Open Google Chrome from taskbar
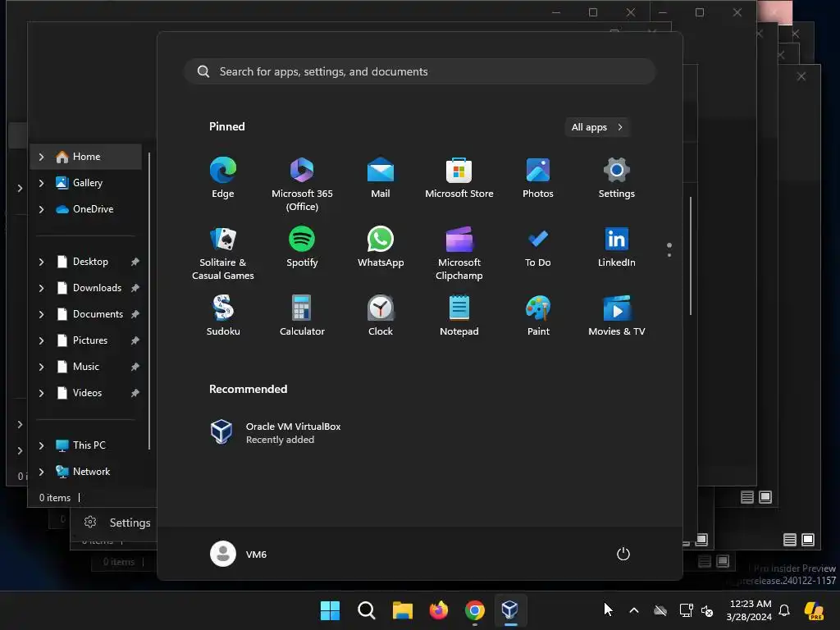This screenshot has width=840, height=630. pyautogui.click(x=475, y=610)
